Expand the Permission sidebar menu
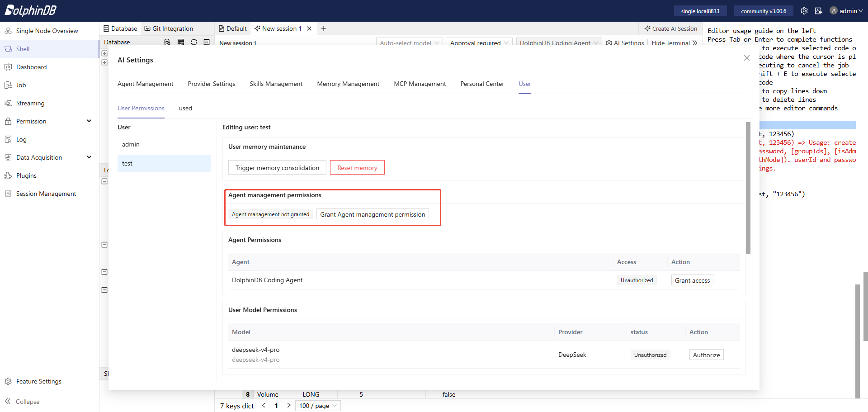 coord(50,121)
